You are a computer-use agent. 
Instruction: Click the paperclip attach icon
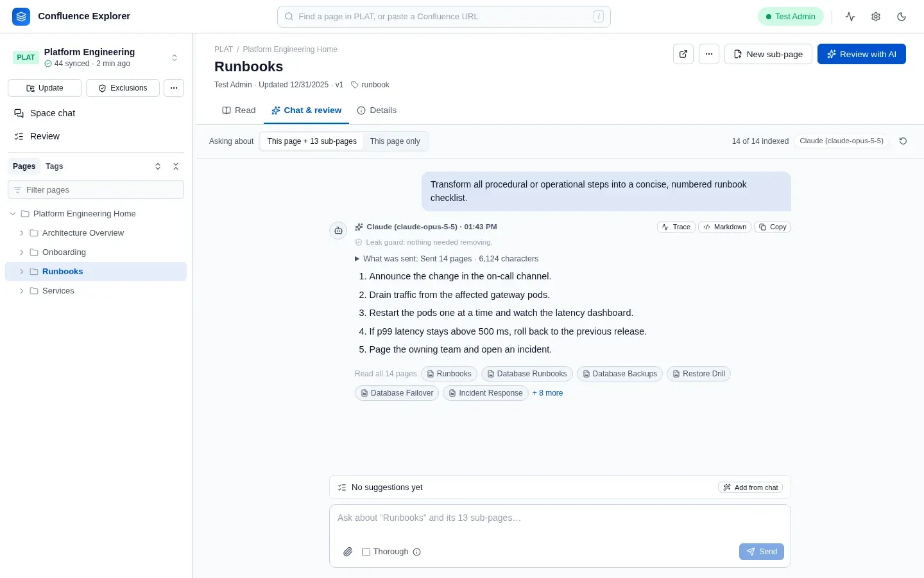pos(348,552)
